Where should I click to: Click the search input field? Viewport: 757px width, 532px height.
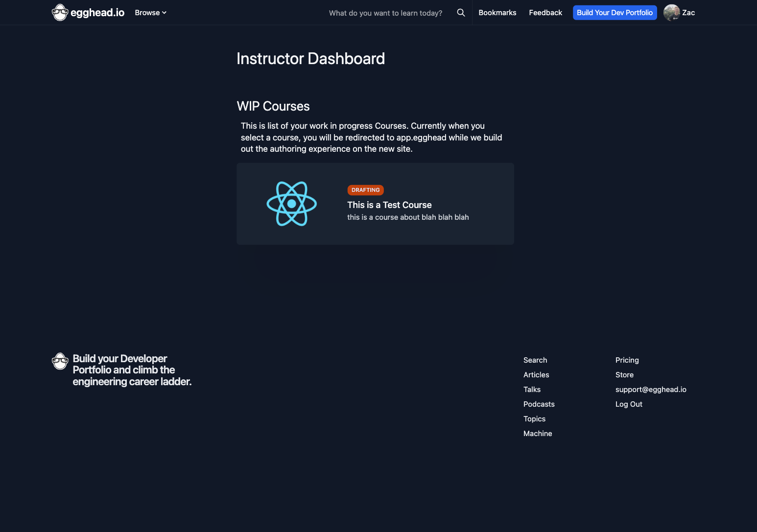click(x=385, y=13)
